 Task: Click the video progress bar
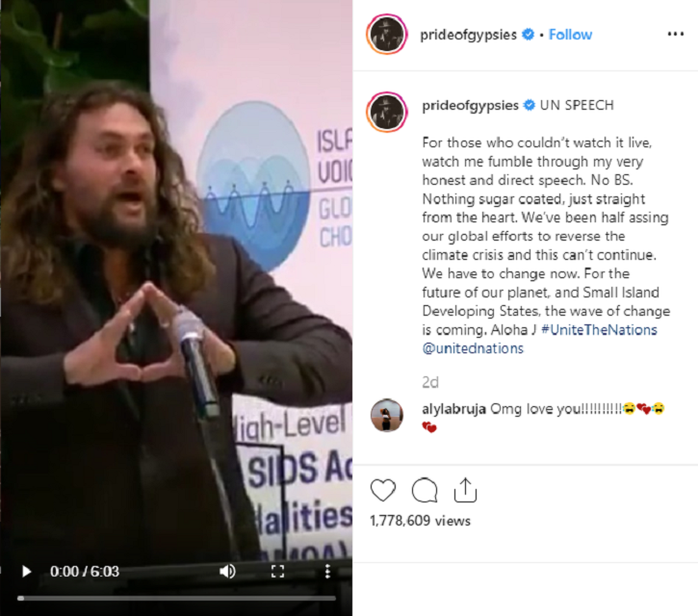176,599
